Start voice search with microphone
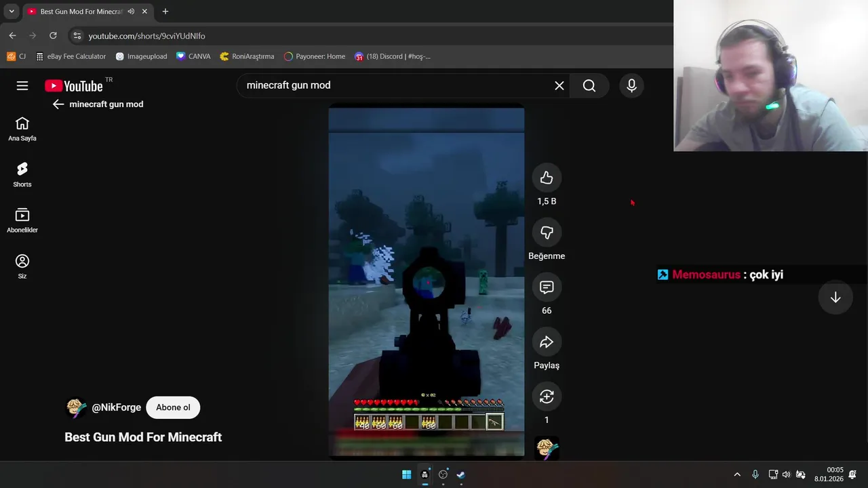This screenshot has width=868, height=488. coord(631,85)
